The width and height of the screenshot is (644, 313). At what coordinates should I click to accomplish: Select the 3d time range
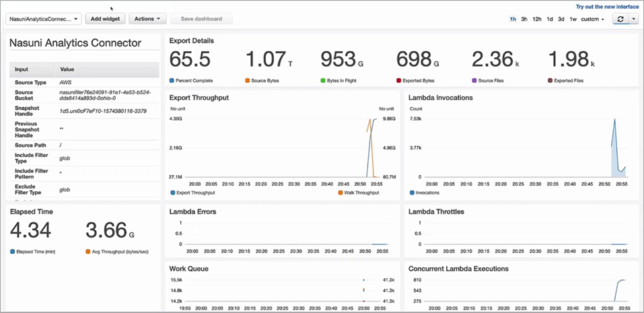[561, 20]
